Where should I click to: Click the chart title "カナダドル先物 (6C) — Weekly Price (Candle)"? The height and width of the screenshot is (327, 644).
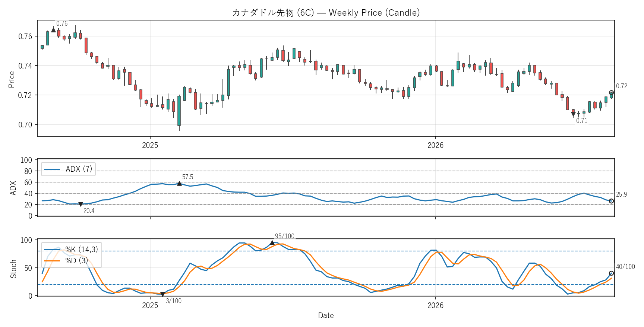pos(326,13)
